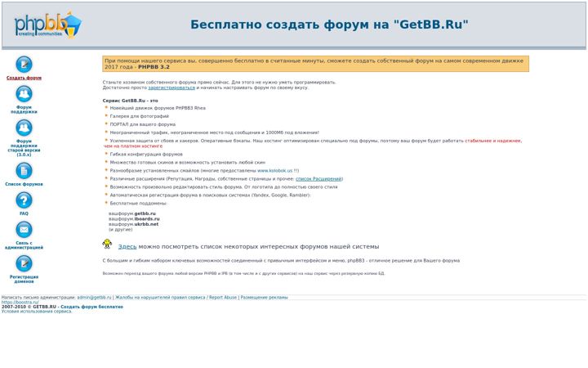Click the phpBB logo in the header
This screenshot has width=588, height=368.
pos(47,25)
